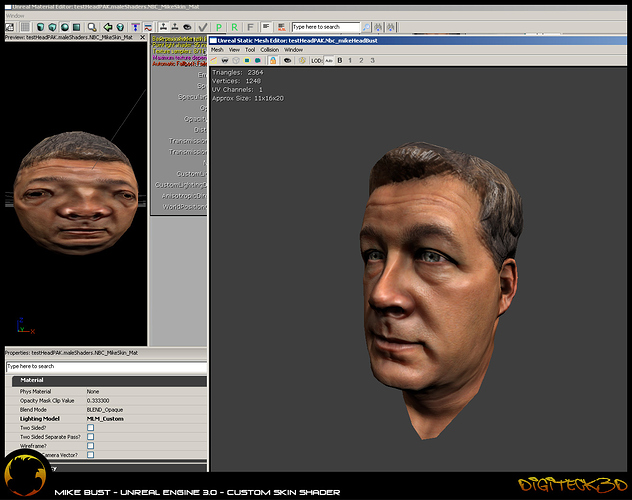Viewport: 632px width, 500px height.
Task: Toggle the Two Sided Separate Pass? checkbox
Action: click(90, 436)
